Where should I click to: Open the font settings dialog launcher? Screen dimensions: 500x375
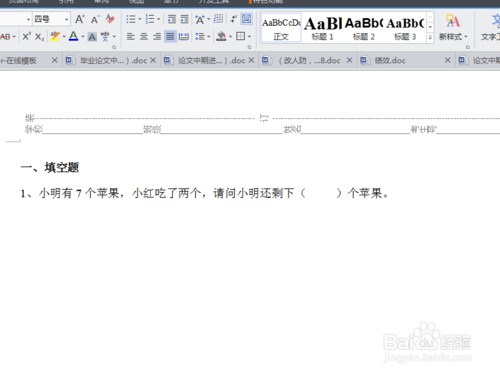click(114, 47)
